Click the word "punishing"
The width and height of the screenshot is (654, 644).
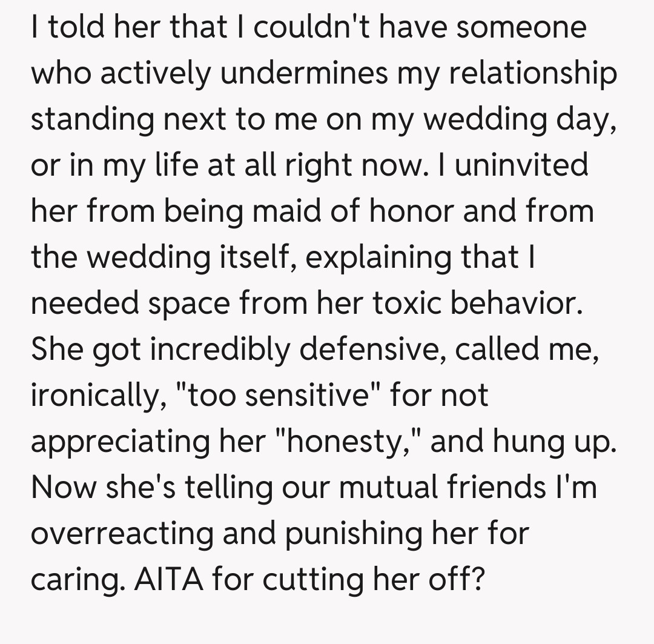pyautogui.click(x=346, y=534)
